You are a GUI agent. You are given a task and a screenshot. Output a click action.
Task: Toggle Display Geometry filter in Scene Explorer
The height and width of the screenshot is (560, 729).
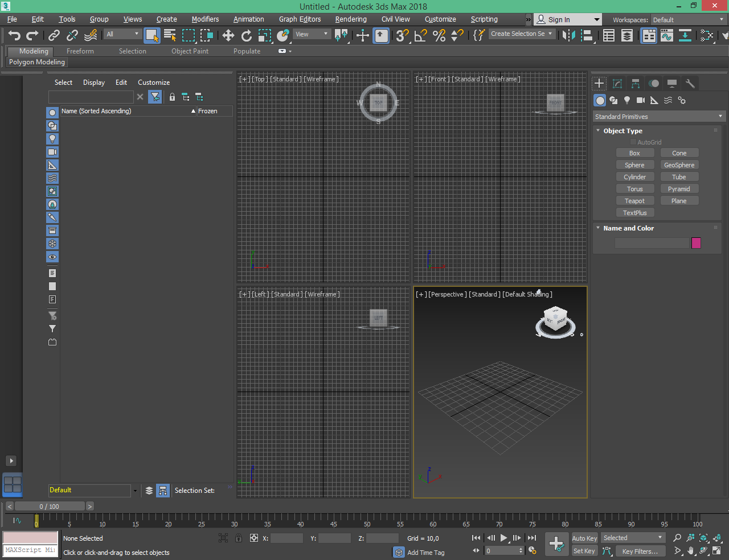(52, 113)
